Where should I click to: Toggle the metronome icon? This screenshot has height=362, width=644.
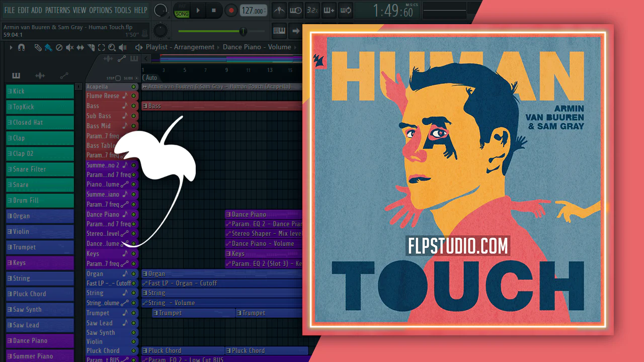pos(279,10)
